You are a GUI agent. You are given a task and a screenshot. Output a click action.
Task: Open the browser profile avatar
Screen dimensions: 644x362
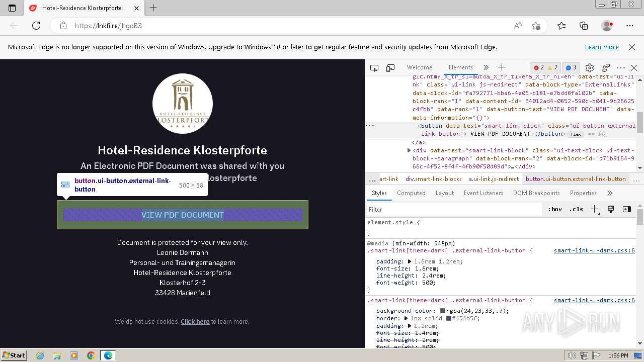(x=607, y=26)
